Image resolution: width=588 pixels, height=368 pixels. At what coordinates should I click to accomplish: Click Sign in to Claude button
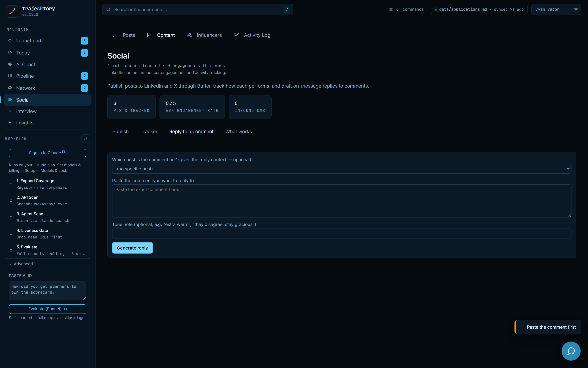(48, 153)
